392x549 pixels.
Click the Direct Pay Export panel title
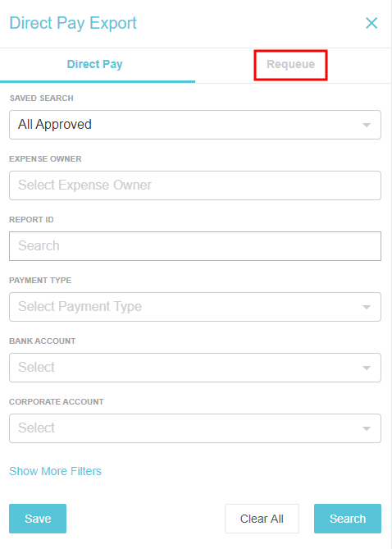73,24
